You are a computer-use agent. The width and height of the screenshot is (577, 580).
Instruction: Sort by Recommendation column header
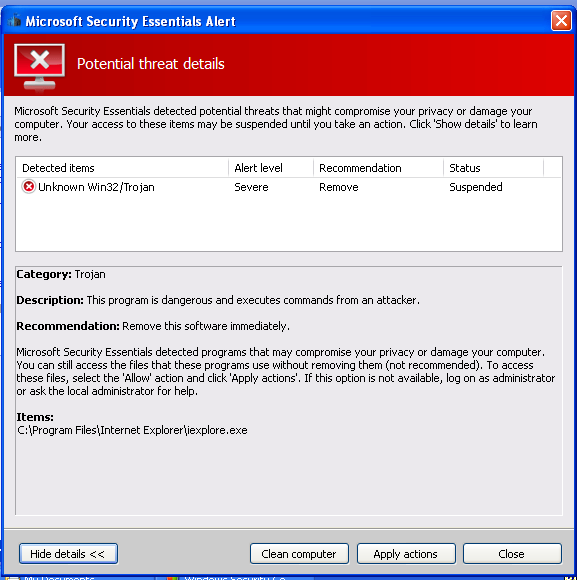(x=379, y=168)
